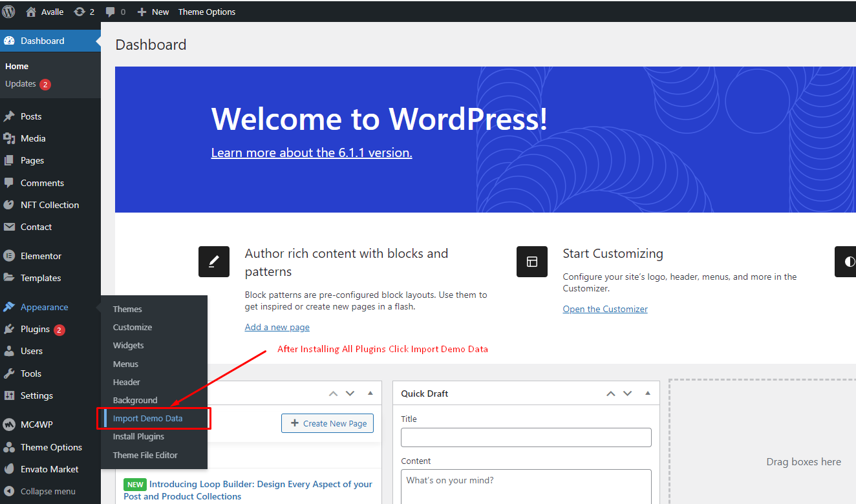856x504 pixels.
Task: Open the comments bubble icon in the admin bar
Action: pyautogui.click(x=111, y=12)
